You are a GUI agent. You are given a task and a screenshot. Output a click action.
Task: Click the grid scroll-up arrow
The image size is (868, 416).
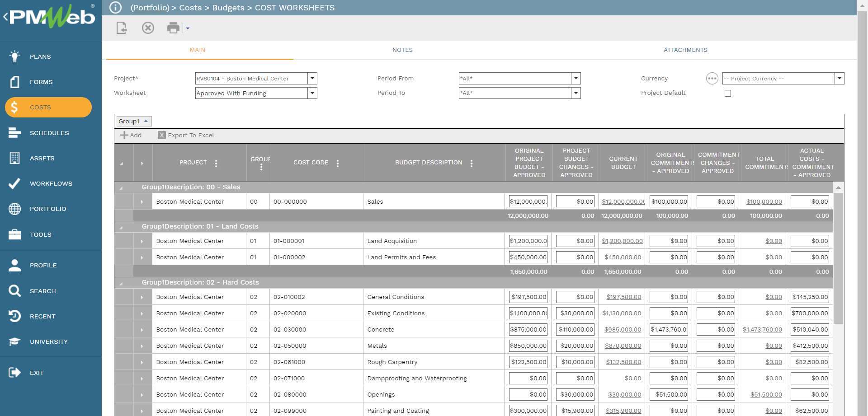(838, 187)
